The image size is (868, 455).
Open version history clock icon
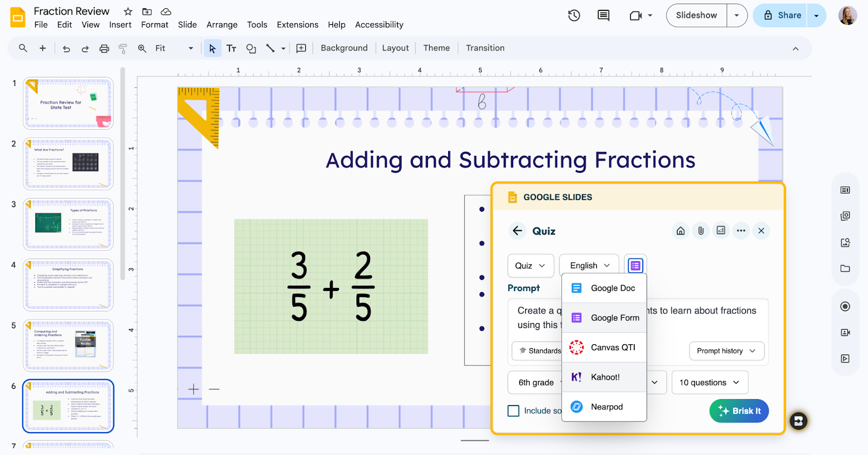coord(574,16)
